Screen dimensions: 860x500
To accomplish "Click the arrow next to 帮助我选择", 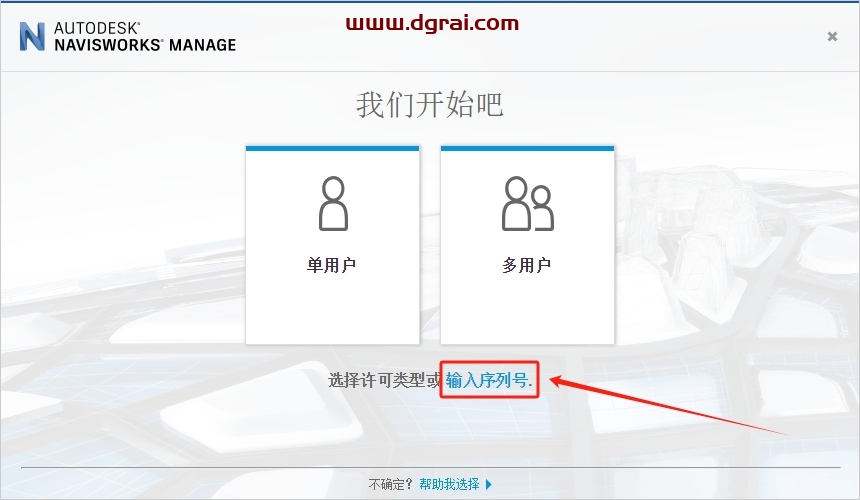I will pyautogui.click(x=489, y=484).
